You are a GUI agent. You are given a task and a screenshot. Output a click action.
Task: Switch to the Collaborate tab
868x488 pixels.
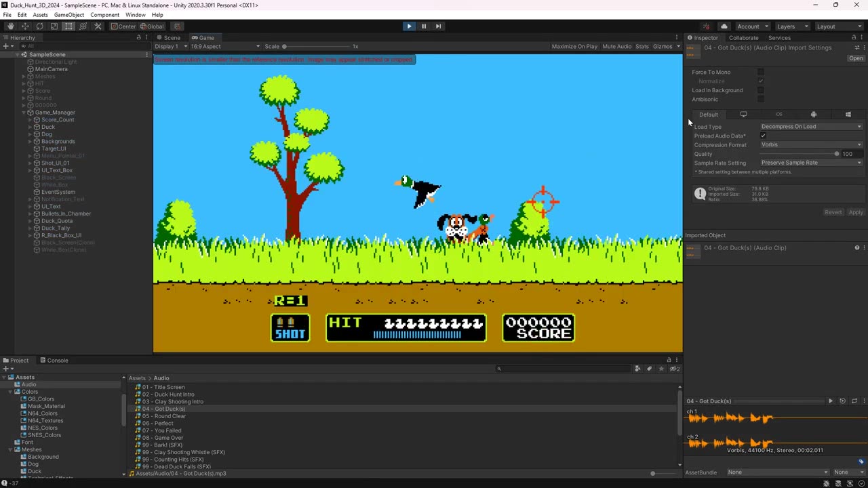743,38
